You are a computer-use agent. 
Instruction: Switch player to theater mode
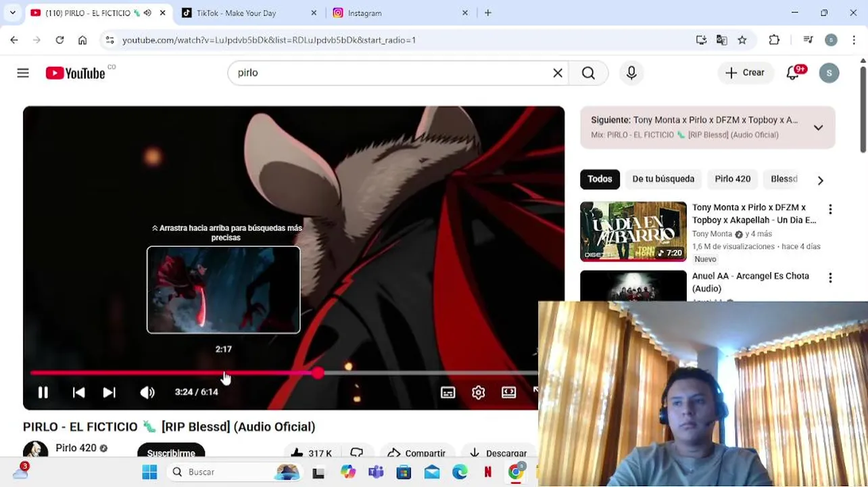pos(509,392)
